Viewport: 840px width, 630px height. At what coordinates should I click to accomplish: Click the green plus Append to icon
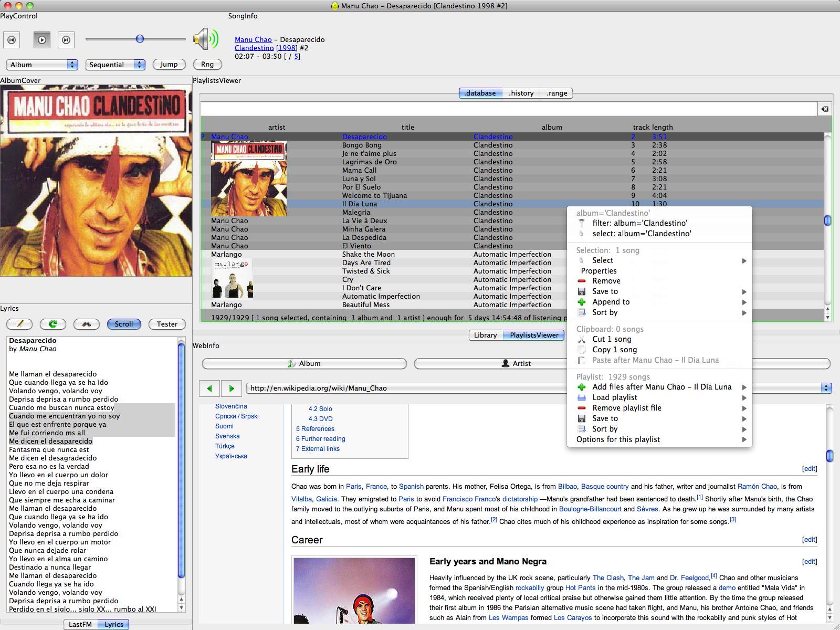tap(582, 302)
